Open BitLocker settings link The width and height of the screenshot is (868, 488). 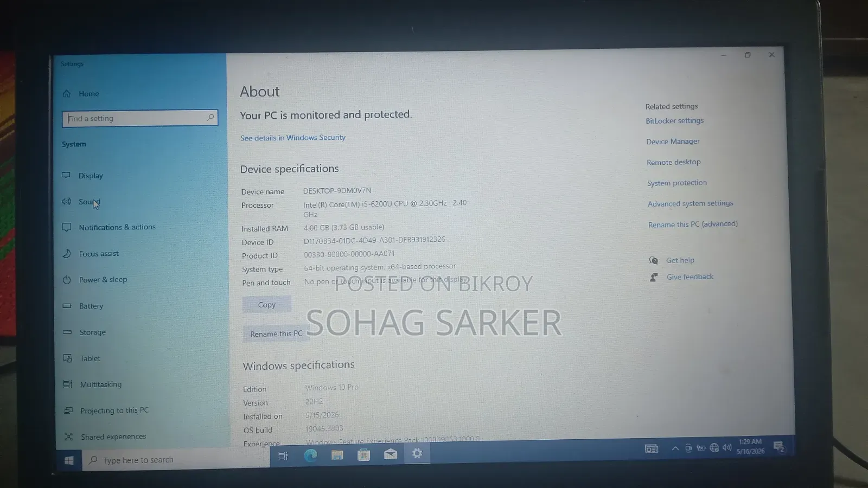point(674,121)
